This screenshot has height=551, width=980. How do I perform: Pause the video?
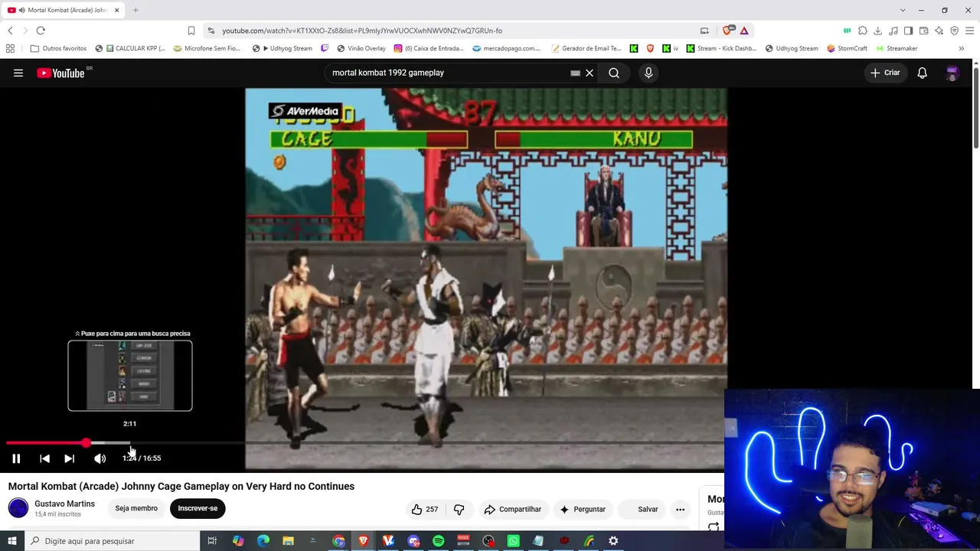tap(16, 458)
